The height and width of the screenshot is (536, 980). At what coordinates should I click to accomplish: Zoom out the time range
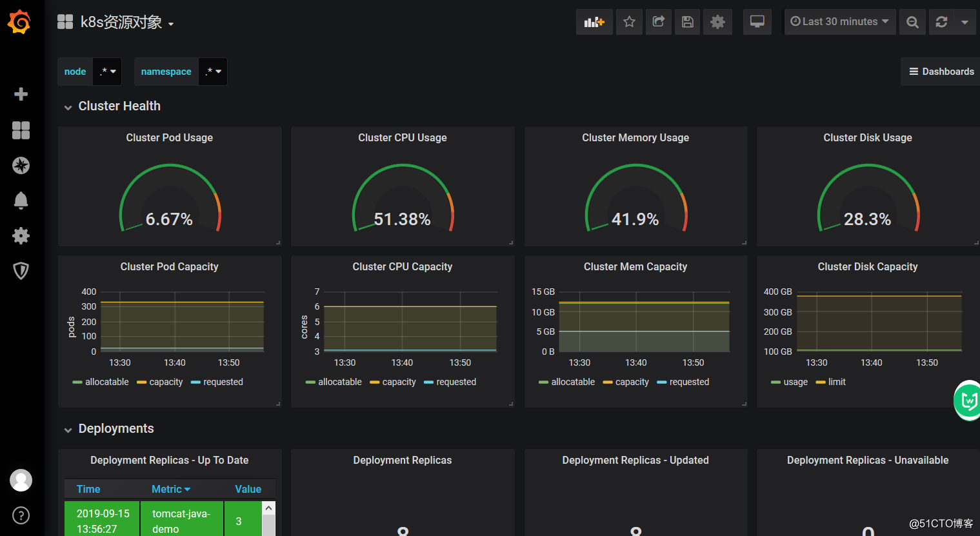coord(912,22)
